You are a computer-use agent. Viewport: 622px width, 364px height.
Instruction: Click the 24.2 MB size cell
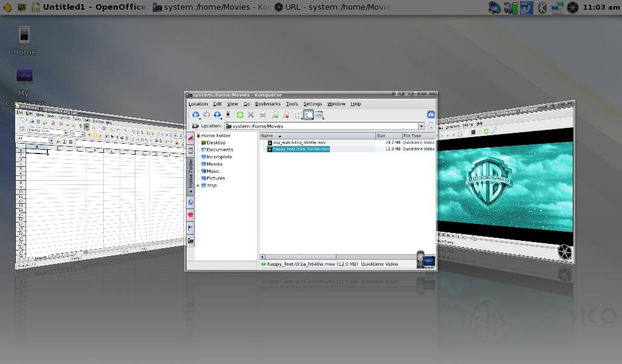click(393, 143)
